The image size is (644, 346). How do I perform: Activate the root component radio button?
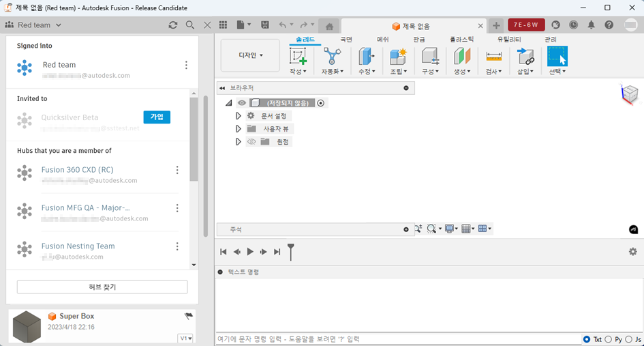coord(321,103)
